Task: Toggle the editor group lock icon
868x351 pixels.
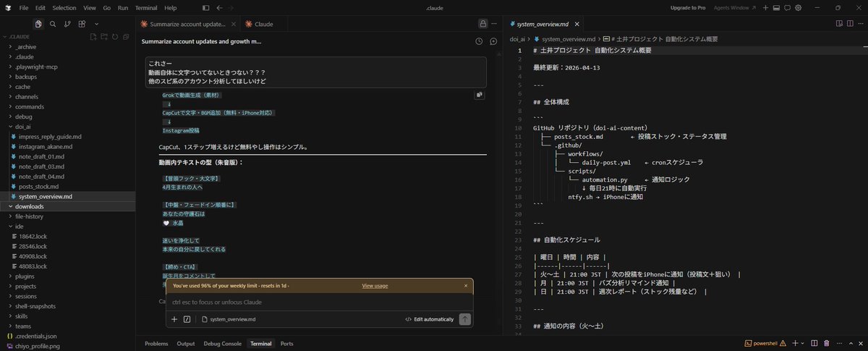Action: click(x=482, y=24)
